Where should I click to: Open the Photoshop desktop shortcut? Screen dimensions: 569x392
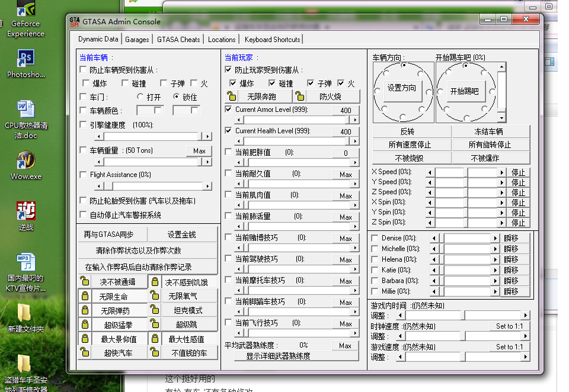pos(25,64)
